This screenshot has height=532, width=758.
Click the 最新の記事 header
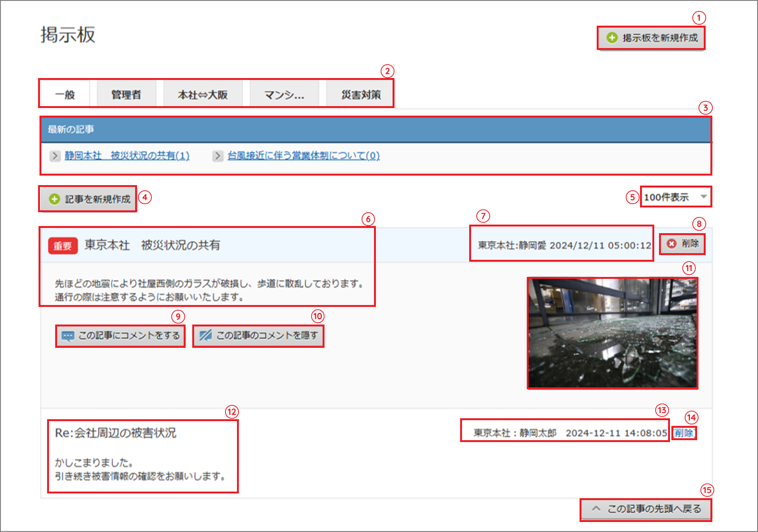tap(376, 129)
